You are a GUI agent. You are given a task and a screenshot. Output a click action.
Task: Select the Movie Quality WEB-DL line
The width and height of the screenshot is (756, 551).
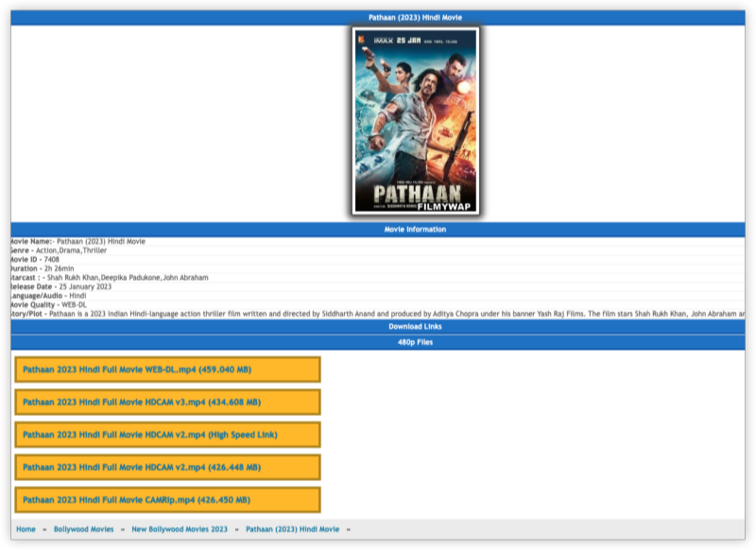378,304
